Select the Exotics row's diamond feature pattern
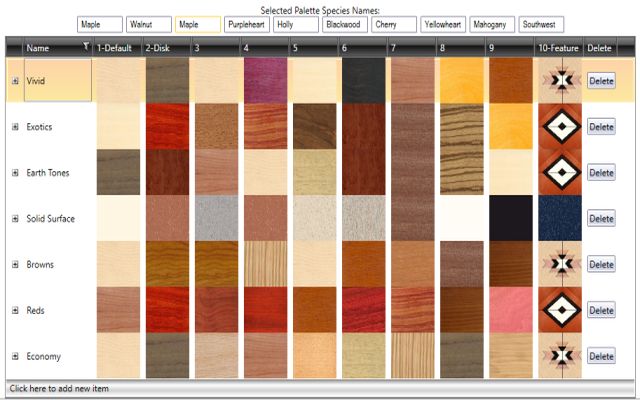 point(559,127)
